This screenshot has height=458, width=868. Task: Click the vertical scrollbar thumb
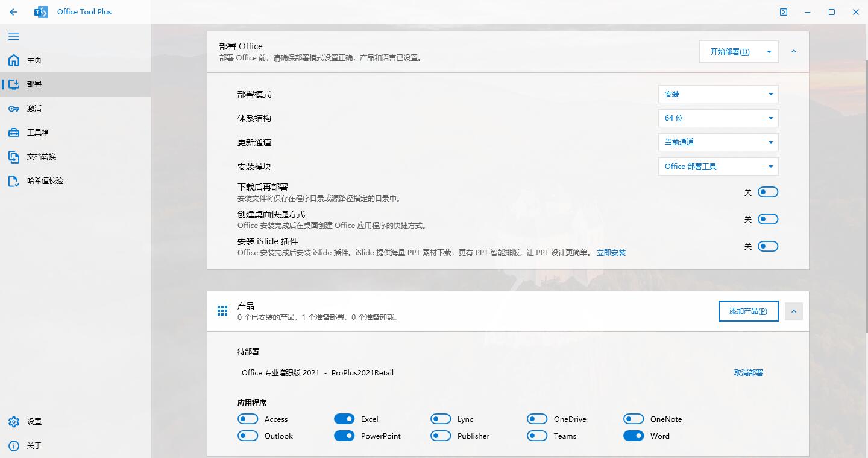[x=866, y=196]
